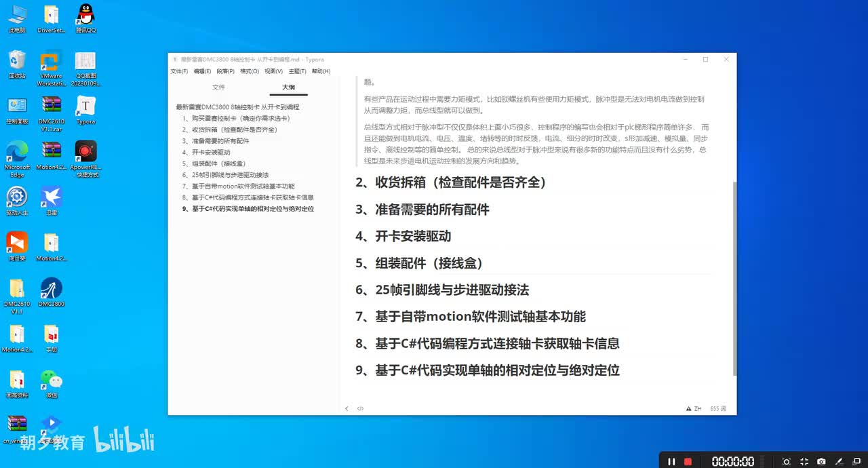This screenshot has height=468, width=868.
Task: Open the annotation pen tool in recorder bar
Action: pos(839,461)
